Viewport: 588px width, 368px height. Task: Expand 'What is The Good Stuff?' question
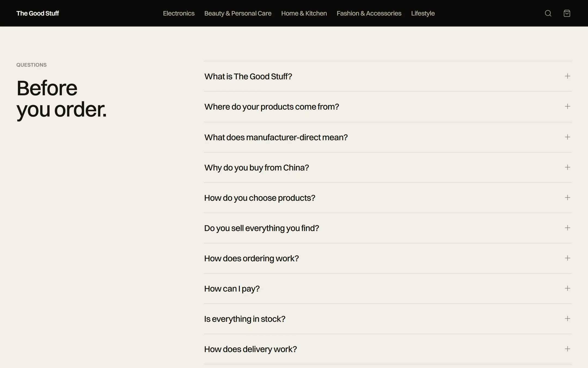pos(388,76)
